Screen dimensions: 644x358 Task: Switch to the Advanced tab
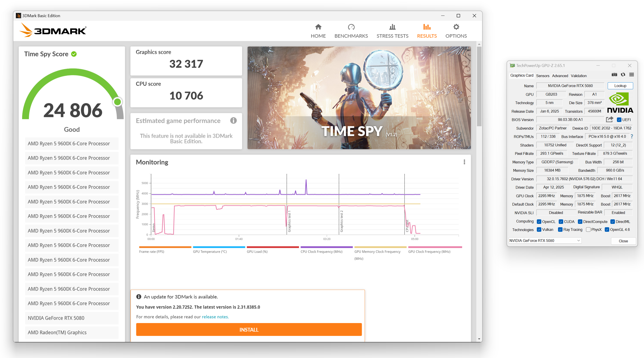tap(560, 76)
